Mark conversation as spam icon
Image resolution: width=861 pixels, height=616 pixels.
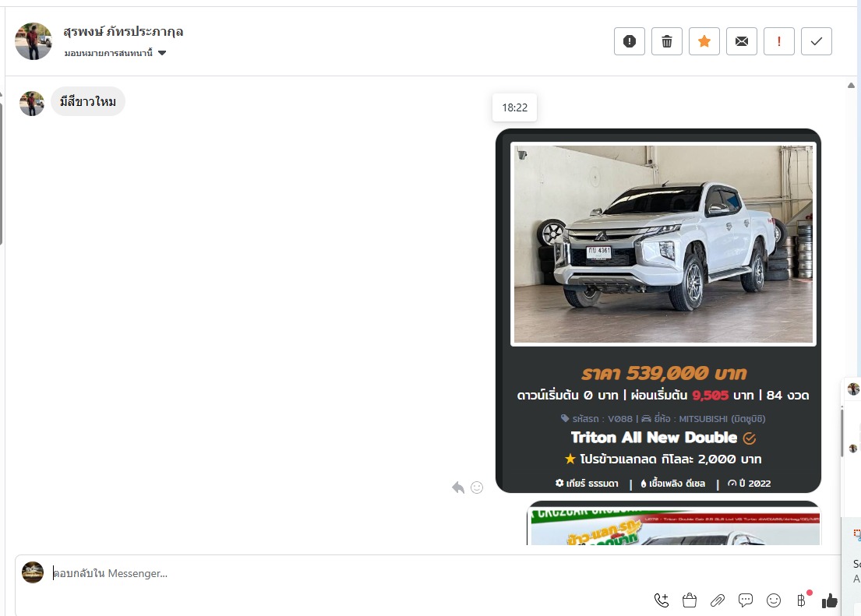630,41
